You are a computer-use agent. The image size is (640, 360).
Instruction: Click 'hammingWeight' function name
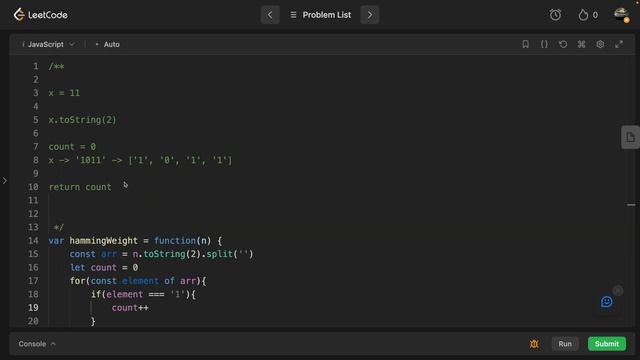pos(104,241)
